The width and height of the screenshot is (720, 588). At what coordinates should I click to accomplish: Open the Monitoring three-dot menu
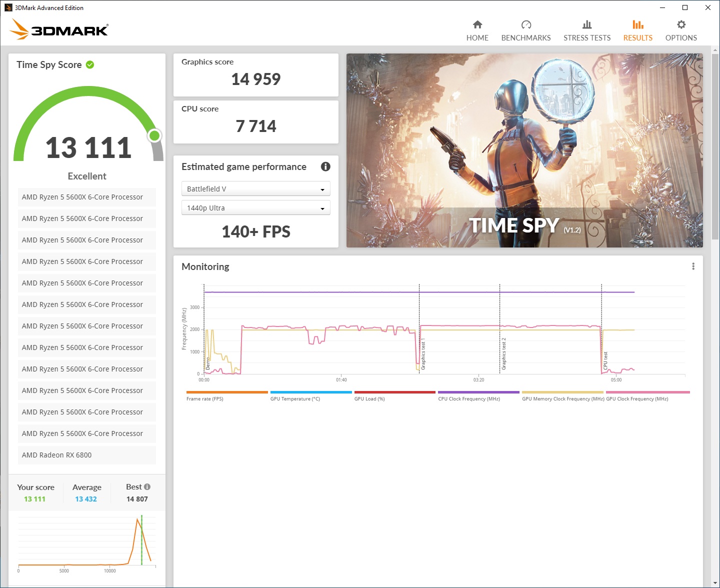[693, 266]
